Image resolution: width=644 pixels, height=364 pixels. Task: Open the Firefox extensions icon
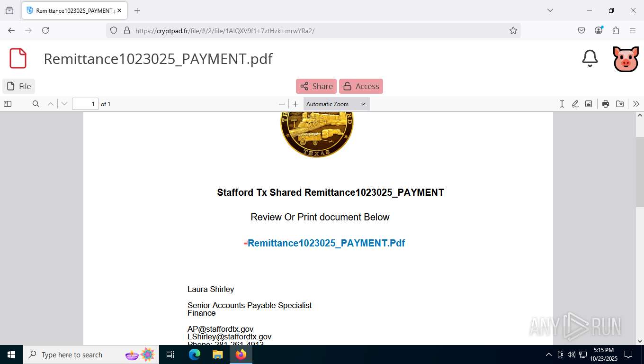pos(616,30)
